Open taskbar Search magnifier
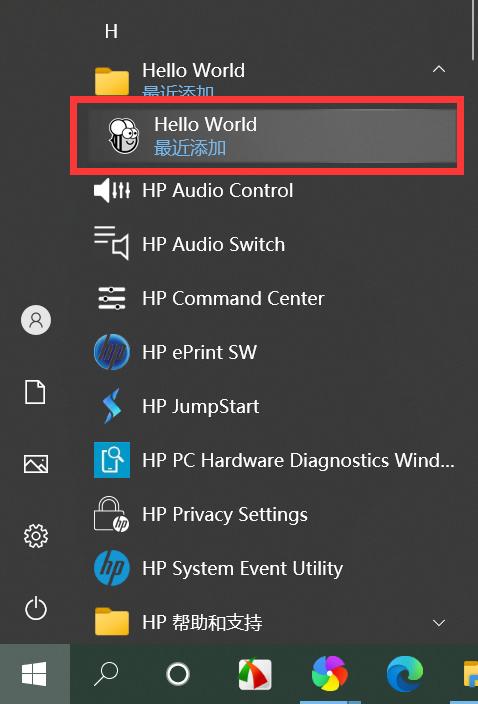This screenshot has width=478, height=704. 106,673
